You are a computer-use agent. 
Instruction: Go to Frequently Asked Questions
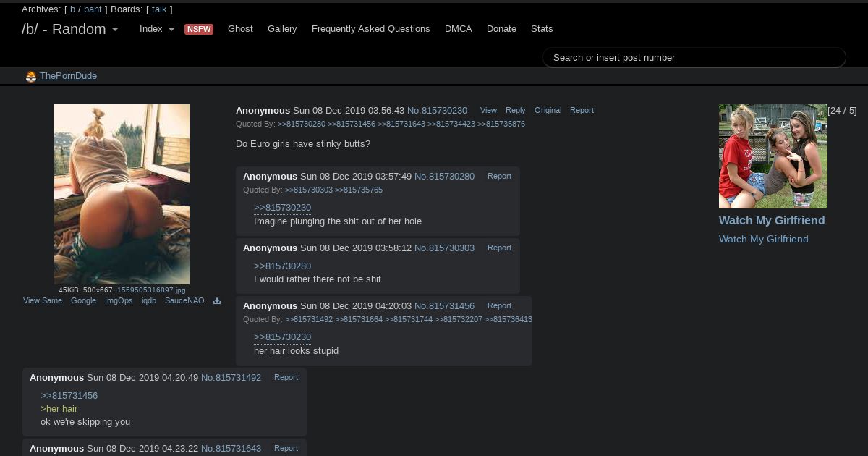(x=371, y=29)
